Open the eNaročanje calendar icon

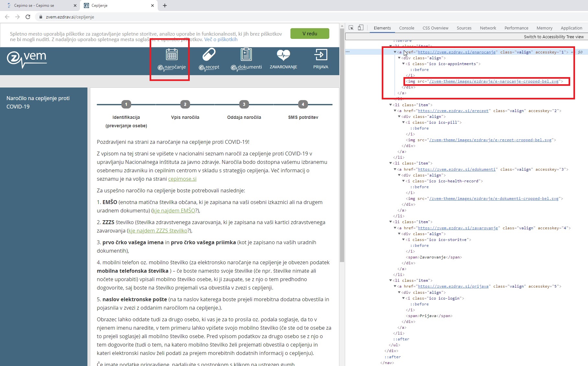point(172,54)
